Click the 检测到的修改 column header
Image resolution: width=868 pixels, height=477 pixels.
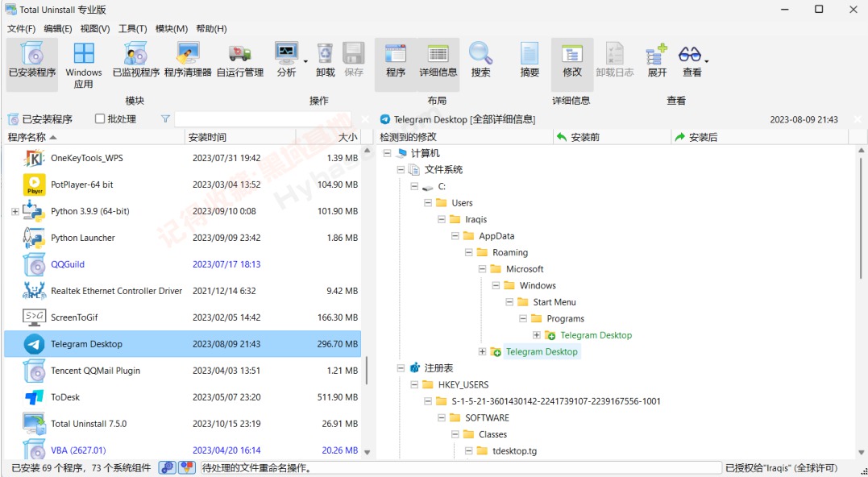[x=464, y=137]
